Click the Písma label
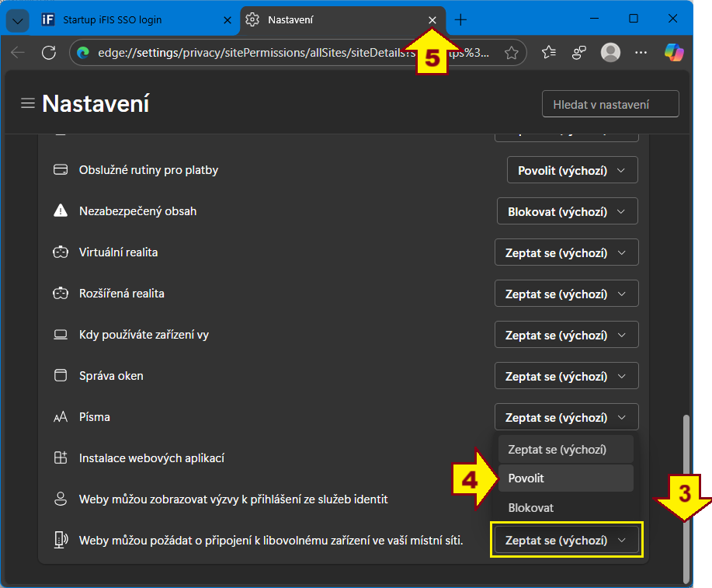Viewport: 712px width, 588px height. pos(95,417)
